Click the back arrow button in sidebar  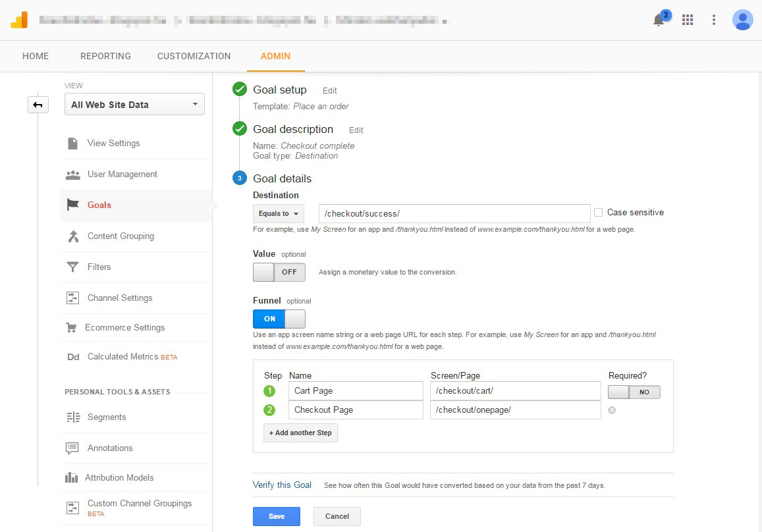pos(38,105)
